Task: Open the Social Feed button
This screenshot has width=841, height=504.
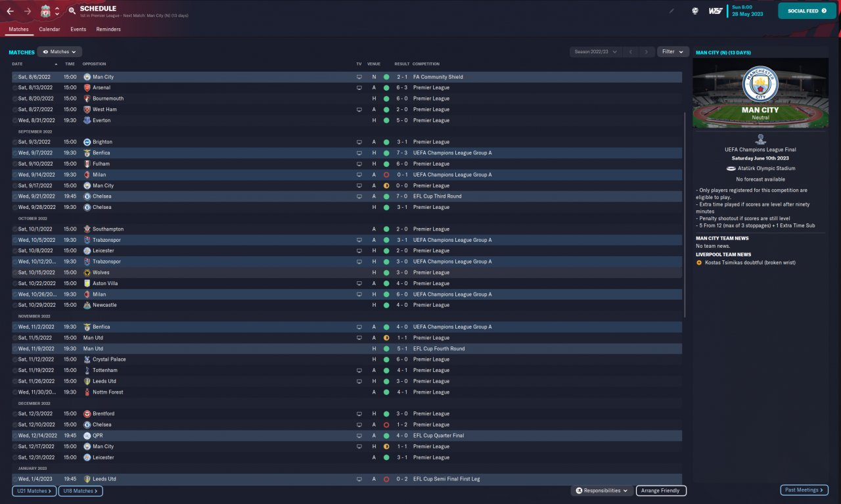Action: point(807,11)
